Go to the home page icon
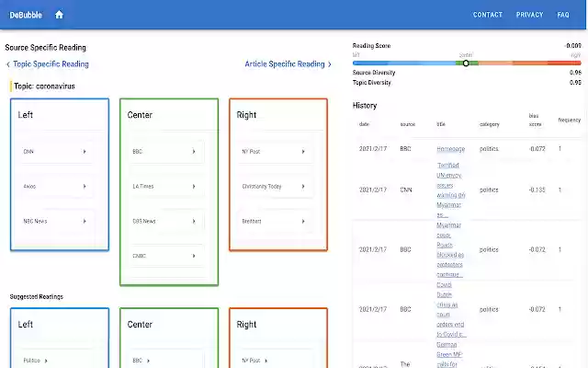 [59, 15]
